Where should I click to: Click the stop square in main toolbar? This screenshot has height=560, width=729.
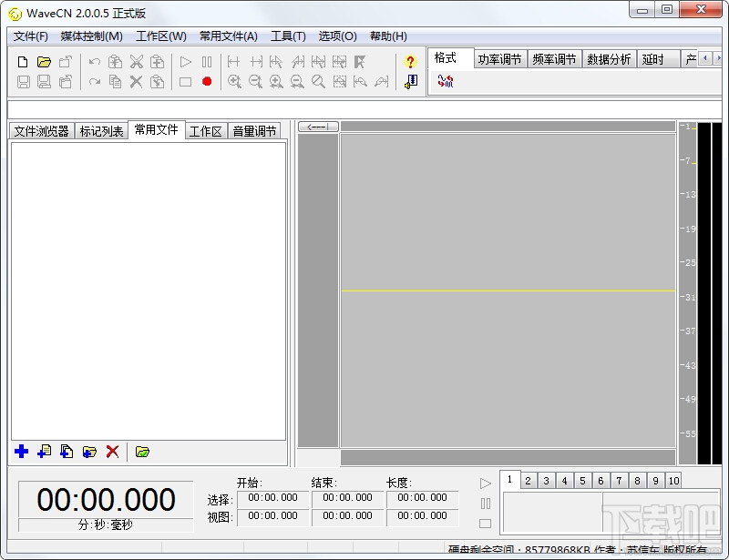click(x=186, y=82)
